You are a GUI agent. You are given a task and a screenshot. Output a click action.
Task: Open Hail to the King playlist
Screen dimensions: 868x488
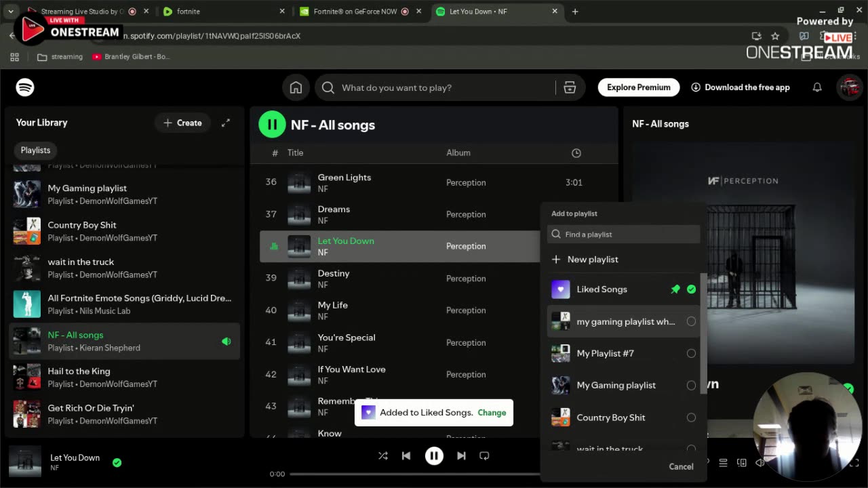(x=124, y=378)
